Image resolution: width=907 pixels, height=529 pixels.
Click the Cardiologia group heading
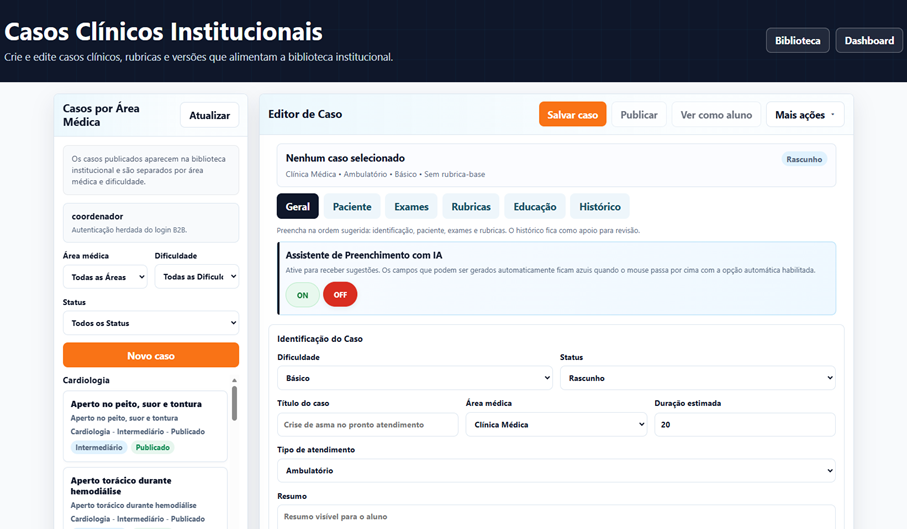tap(86, 380)
